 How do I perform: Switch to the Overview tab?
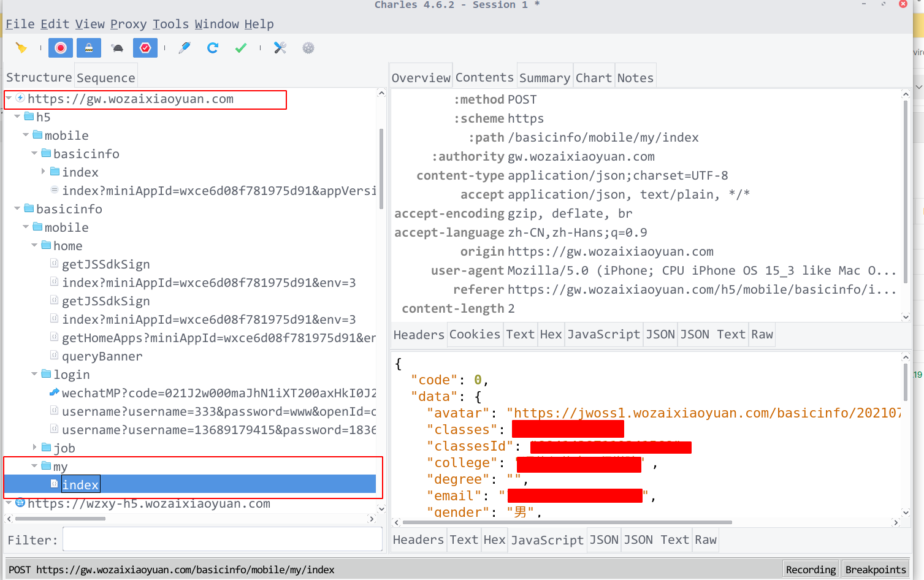pyautogui.click(x=421, y=77)
